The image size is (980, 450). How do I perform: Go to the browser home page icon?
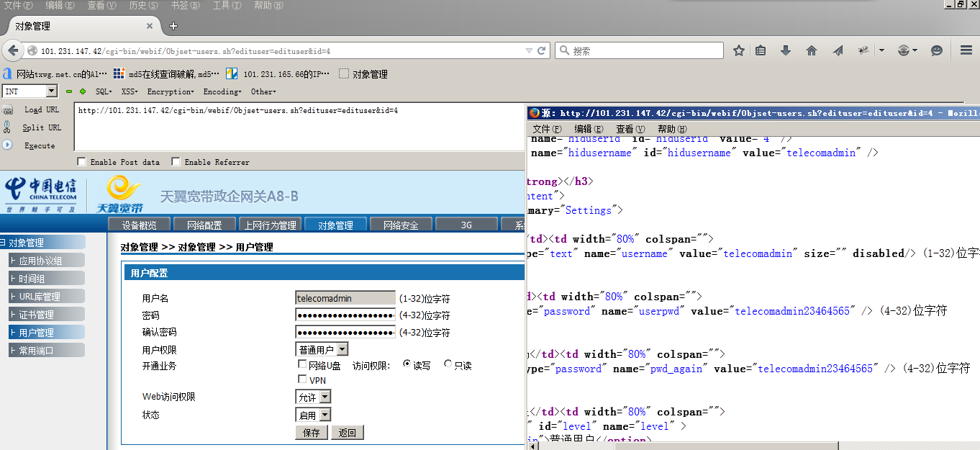click(x=812, y=51)
